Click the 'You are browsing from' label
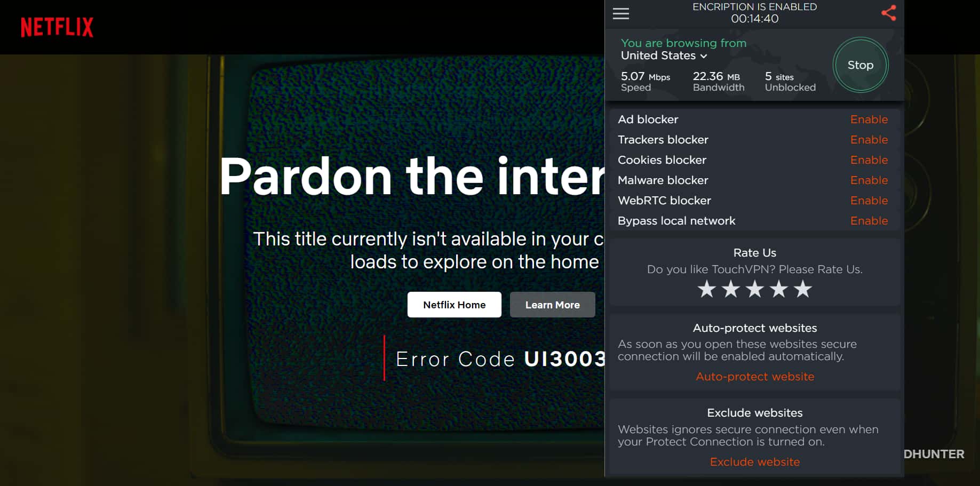The height and width of the screenshot is (486, 980). [x=683, y=43]
